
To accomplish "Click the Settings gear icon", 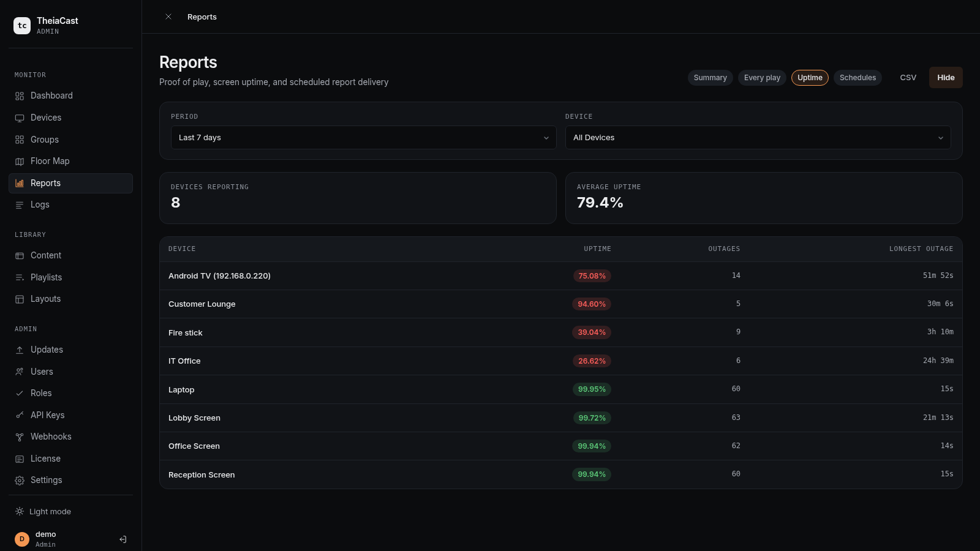I will [x=20, y=481].
